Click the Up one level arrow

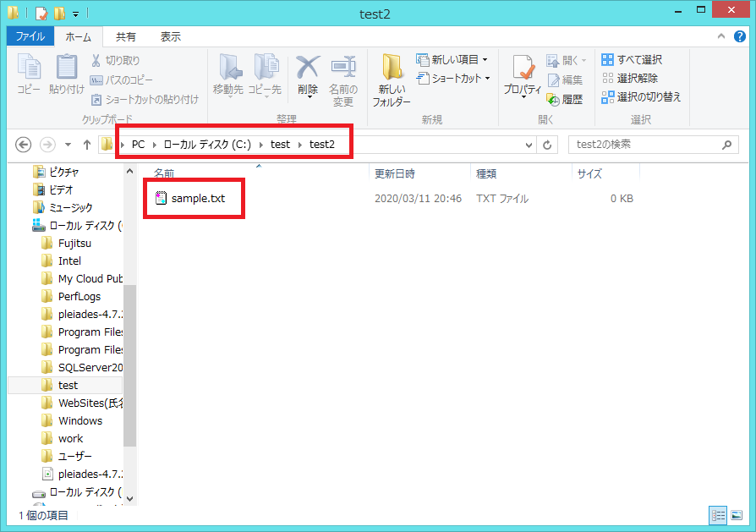click(x=87, y=145)
